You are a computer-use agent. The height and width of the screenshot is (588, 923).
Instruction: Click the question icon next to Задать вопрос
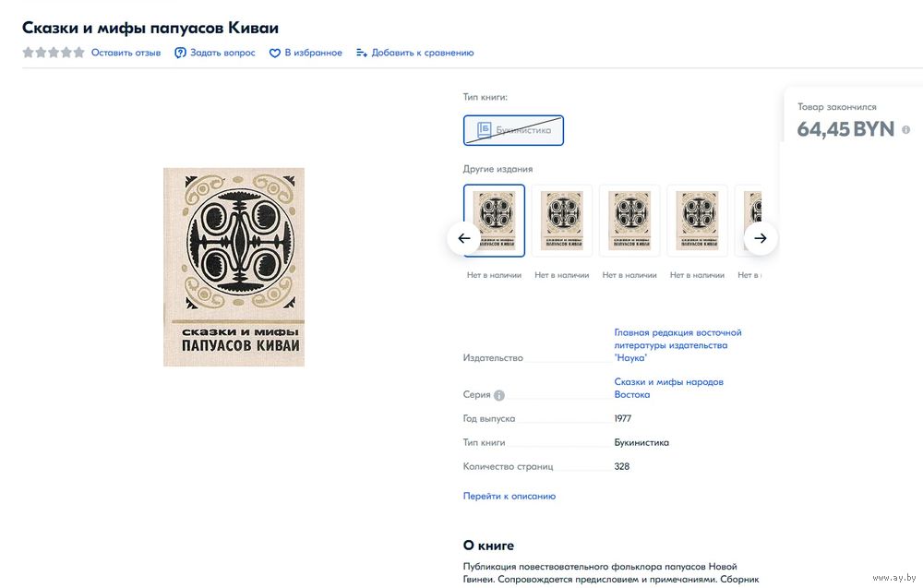(x=180, y=53)
